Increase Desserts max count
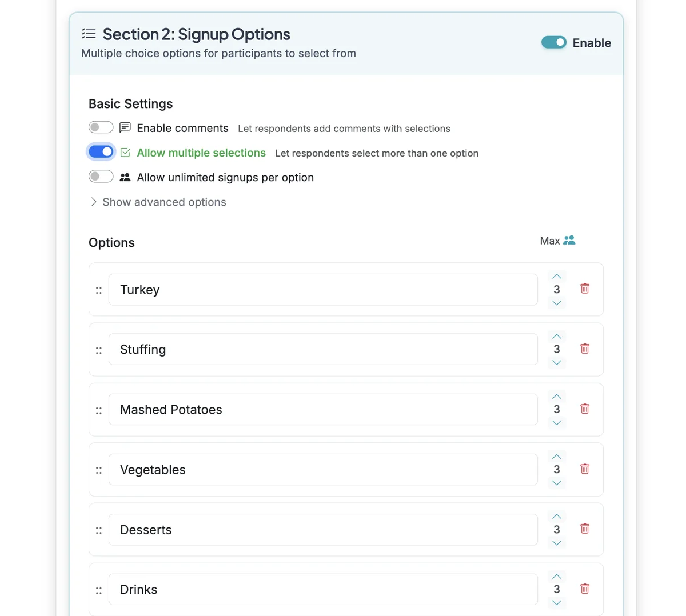686x616 pixels. 557,517
